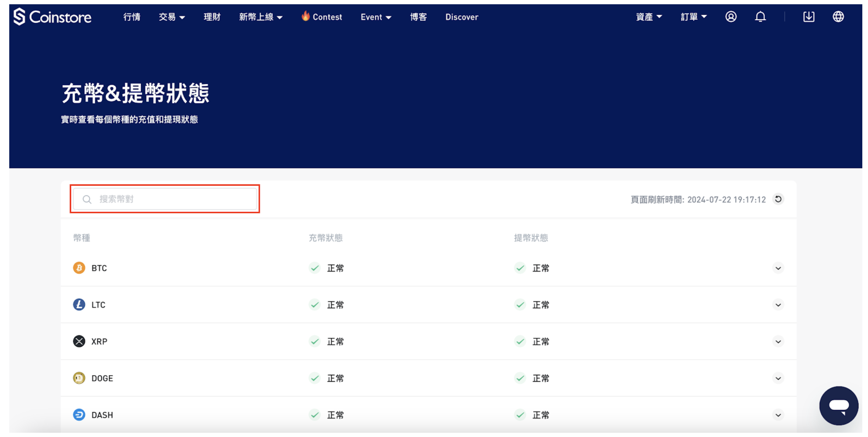Expand the BTC row details
Screen dimensions: 868x437
pyautogui.click(x=778, y=268)
